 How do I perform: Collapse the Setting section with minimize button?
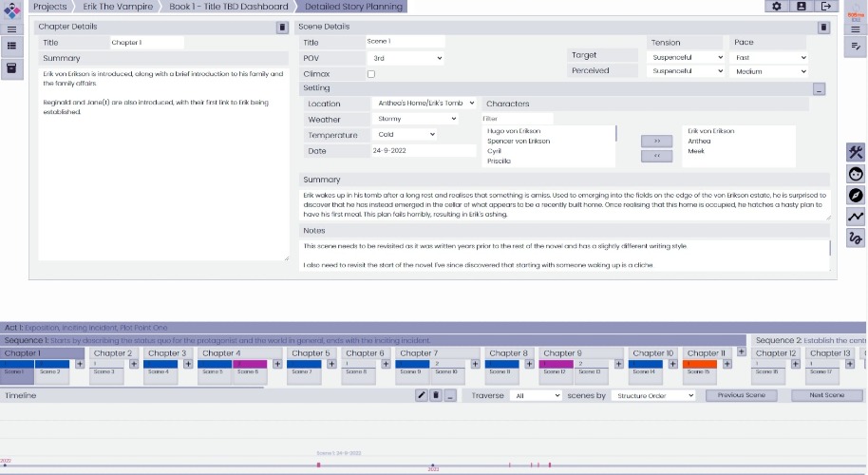[x=820, y=88]
